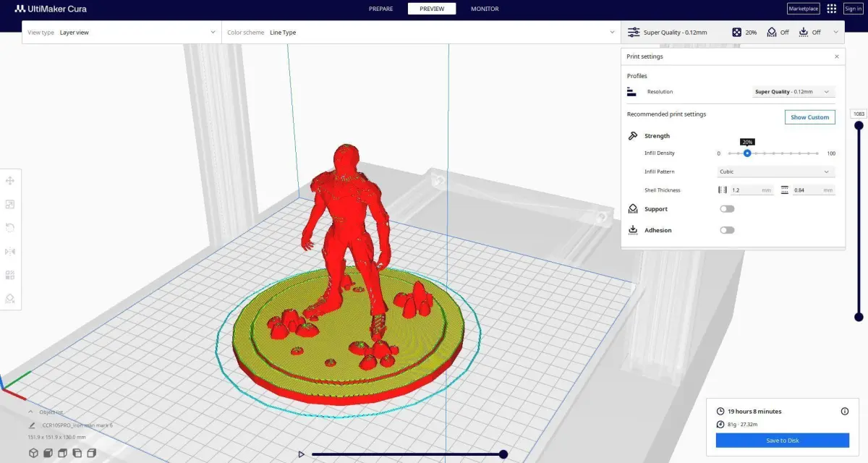Select the Move tool in left toolbar

pyautogui.click(x=10, y=181)
